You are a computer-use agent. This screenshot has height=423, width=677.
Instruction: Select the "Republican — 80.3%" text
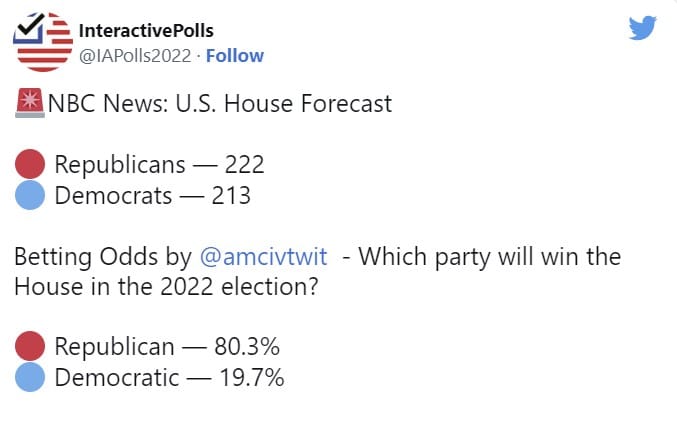pos(166,348)
